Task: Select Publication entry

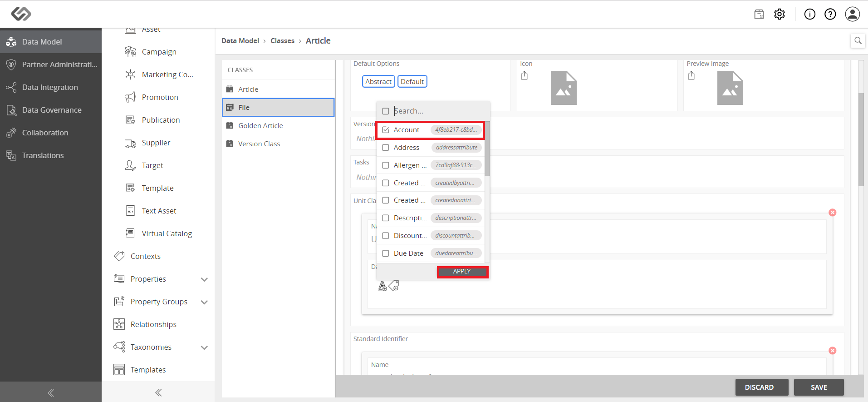Action: click(159, 120)
